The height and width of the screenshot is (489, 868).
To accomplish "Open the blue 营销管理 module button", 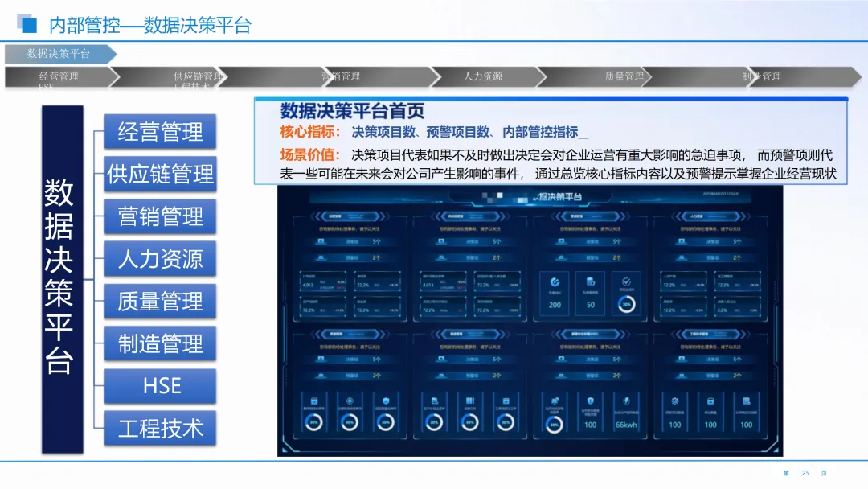I will click(x=160, y=216).
